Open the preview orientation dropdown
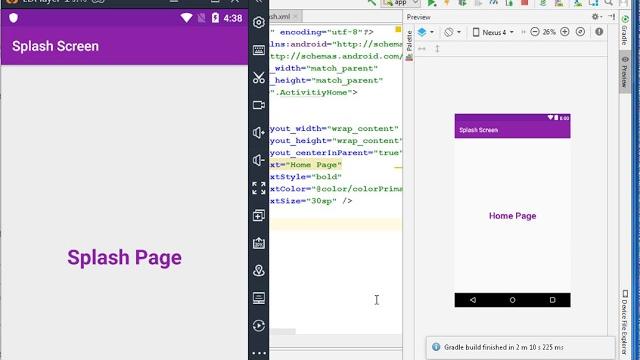 click(x=453, y=32)
